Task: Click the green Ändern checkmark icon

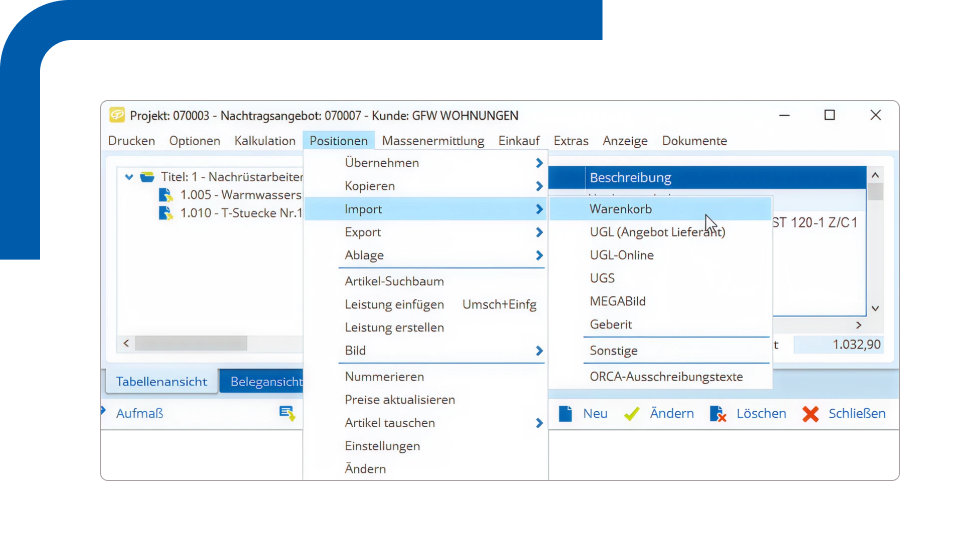Action: point(631,413)
